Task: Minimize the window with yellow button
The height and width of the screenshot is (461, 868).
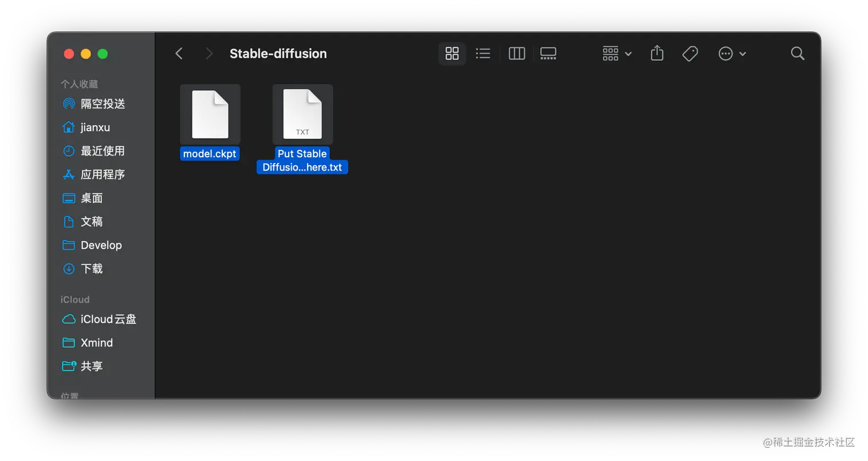Action: 86,54
